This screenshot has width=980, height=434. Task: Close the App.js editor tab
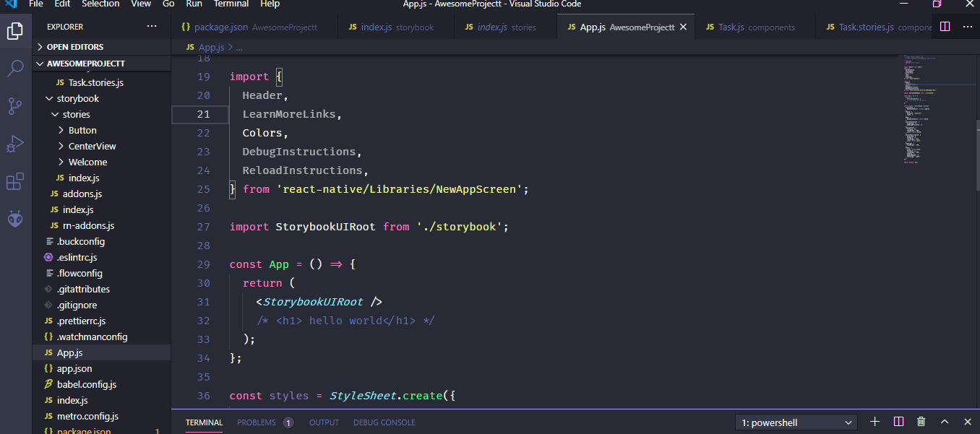pyautogui.click(x=683, y=27)
